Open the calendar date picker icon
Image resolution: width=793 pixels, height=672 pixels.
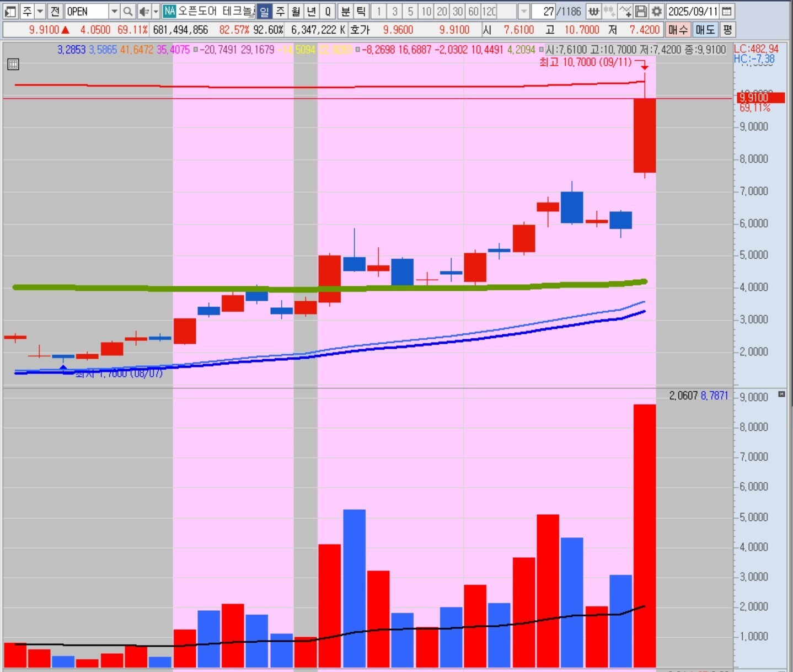727,11
